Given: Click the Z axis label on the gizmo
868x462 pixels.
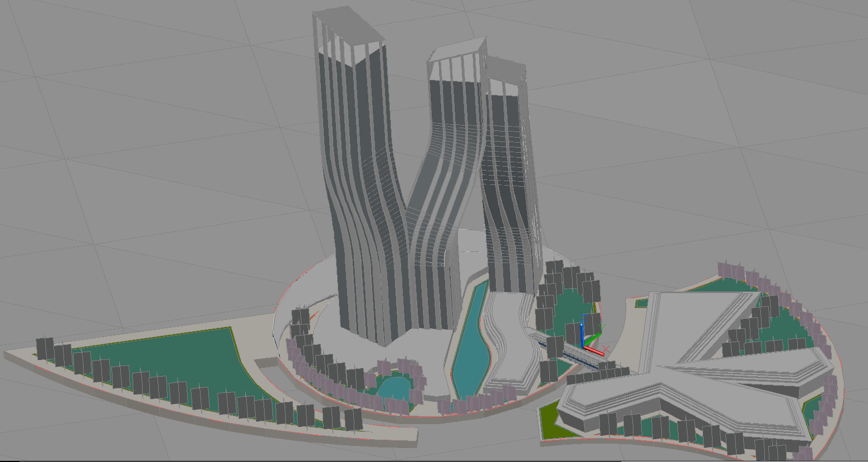Looking at the screenshot, I should [584, 318].
